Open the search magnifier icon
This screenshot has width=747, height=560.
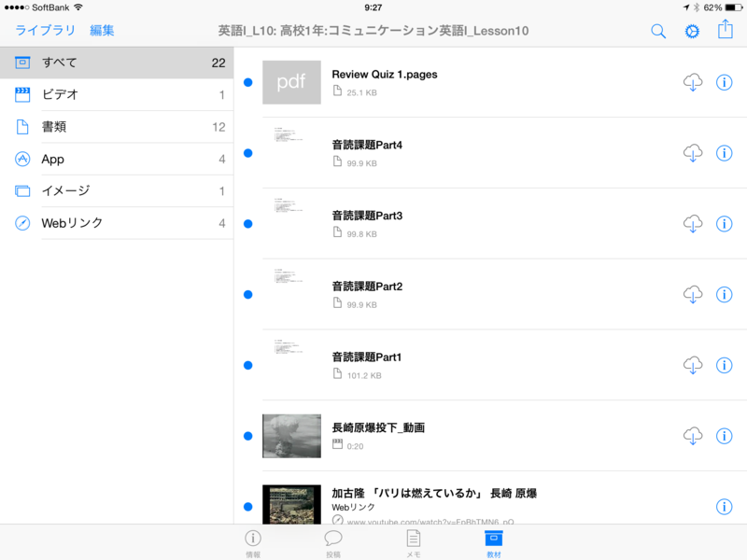[x=658, y=32]
